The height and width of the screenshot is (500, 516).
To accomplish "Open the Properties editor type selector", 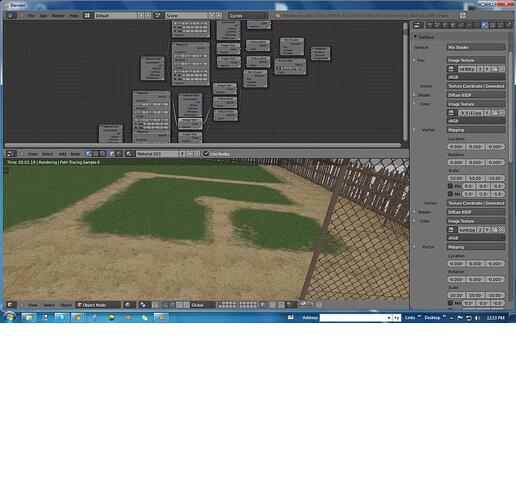I will (418, 25).
